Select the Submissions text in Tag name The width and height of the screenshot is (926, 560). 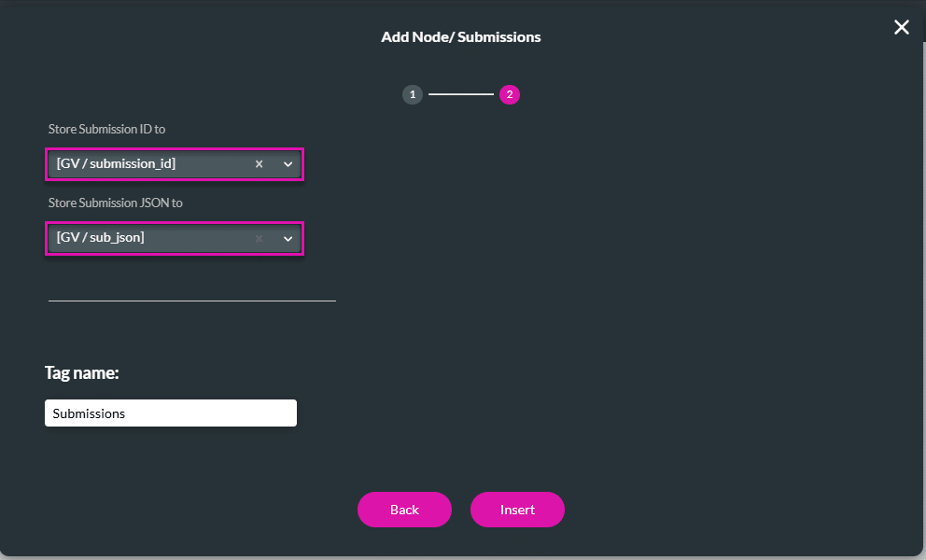88,413
